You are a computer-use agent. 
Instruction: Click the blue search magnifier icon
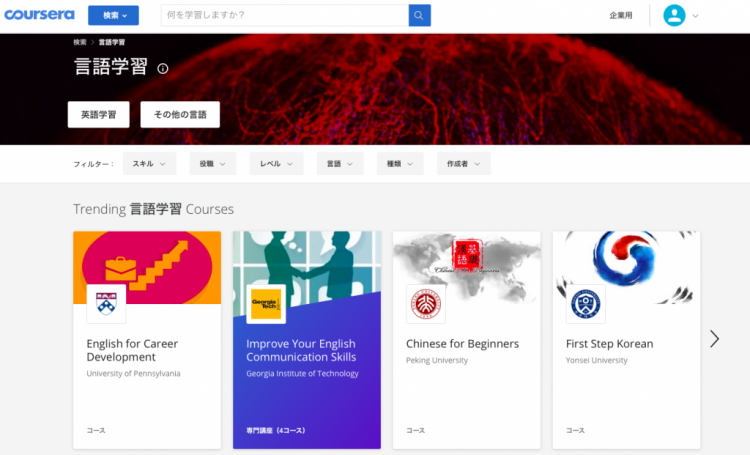click(419, 15)
